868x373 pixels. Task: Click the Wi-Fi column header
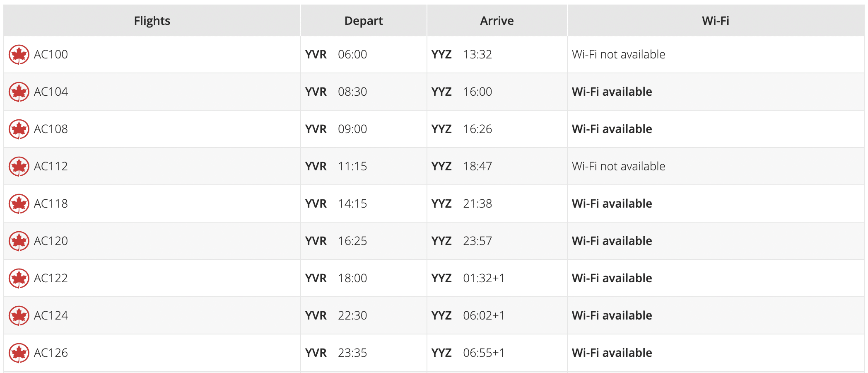tap(715, 21)
